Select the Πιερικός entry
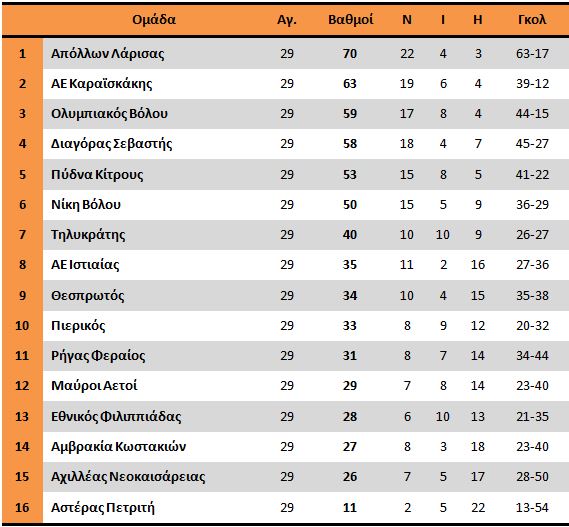569x527 pixels. 78,326
